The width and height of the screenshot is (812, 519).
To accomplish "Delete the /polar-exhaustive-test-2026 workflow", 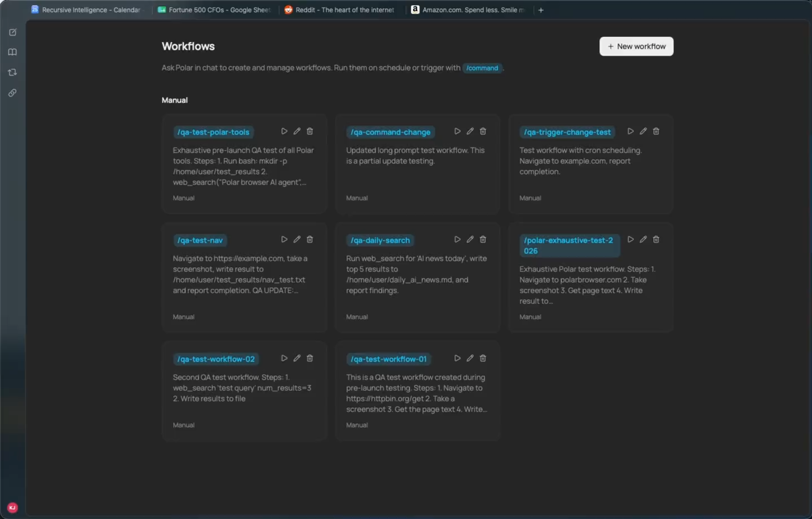I will pos(656,240).
